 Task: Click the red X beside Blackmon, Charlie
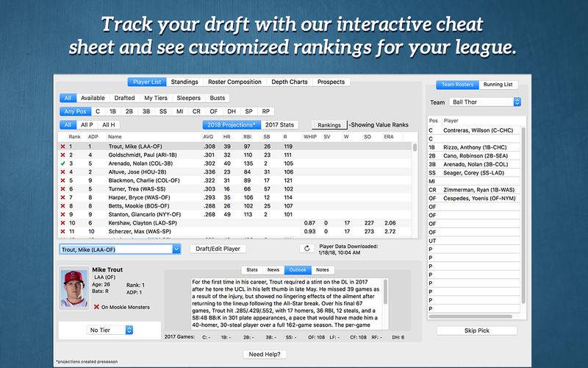(x=62, y=180)
